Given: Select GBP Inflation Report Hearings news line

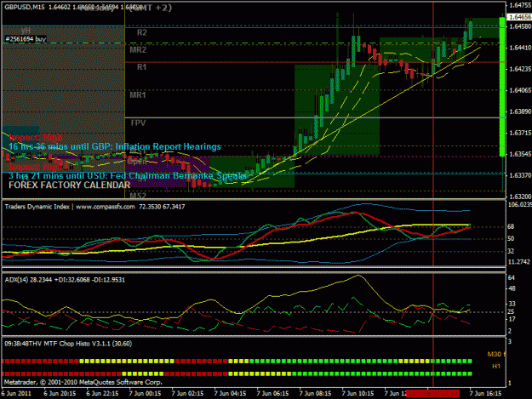Looking at the screenshot, I should tap(115, 147).
